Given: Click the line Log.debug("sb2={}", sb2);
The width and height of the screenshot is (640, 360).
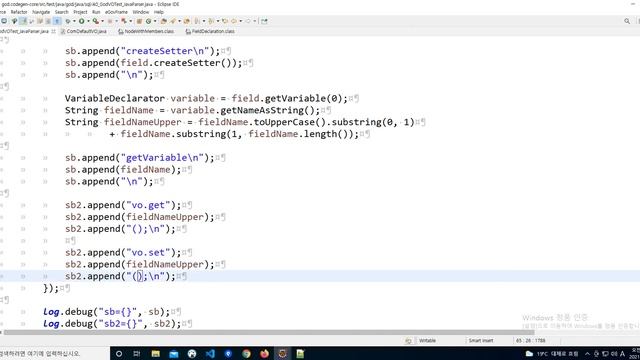Looking at the screenshot, I should [x=112, y=324].
